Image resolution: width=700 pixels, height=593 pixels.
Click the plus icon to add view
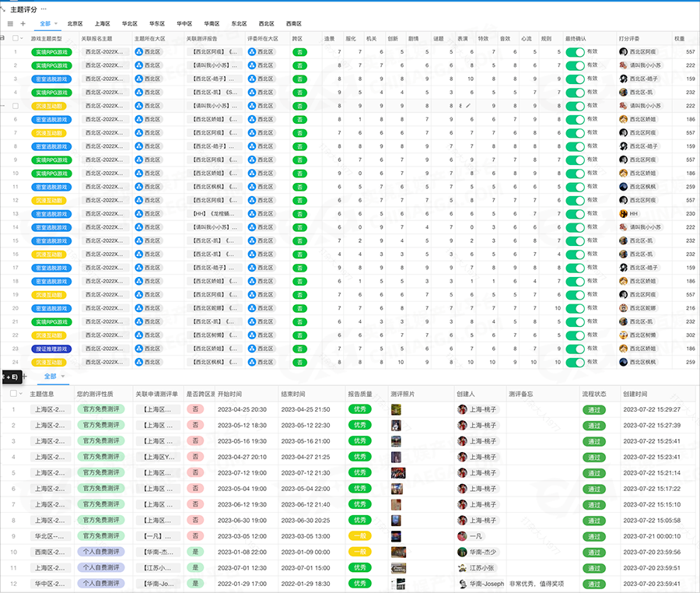pyautogui.click(x=23, y=24)
